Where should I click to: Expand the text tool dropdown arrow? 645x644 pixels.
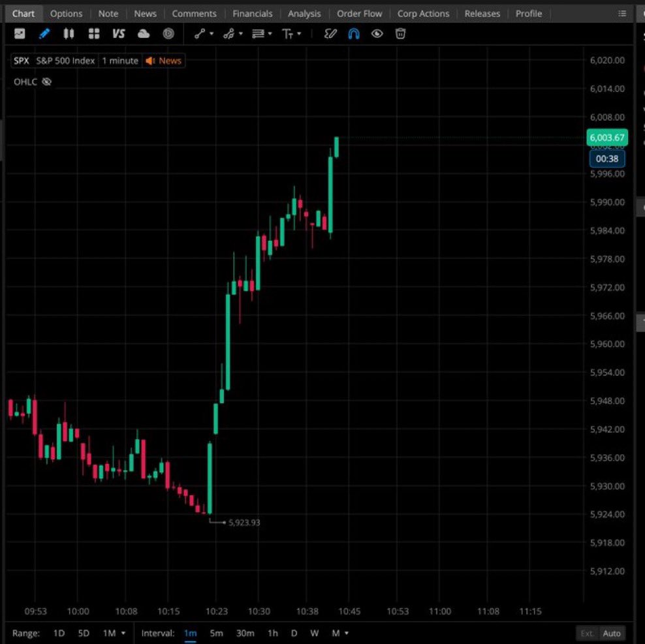(x=299, y=33)
